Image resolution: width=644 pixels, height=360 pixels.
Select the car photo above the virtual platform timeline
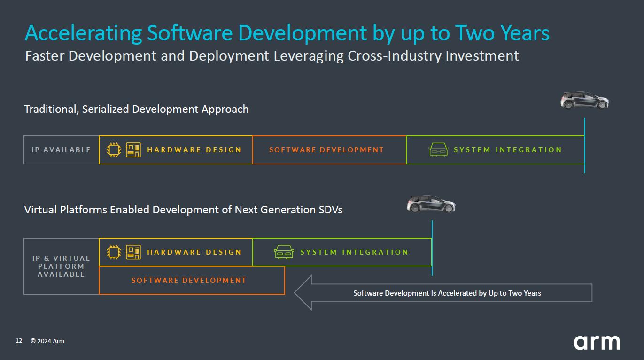click(431, 204)
